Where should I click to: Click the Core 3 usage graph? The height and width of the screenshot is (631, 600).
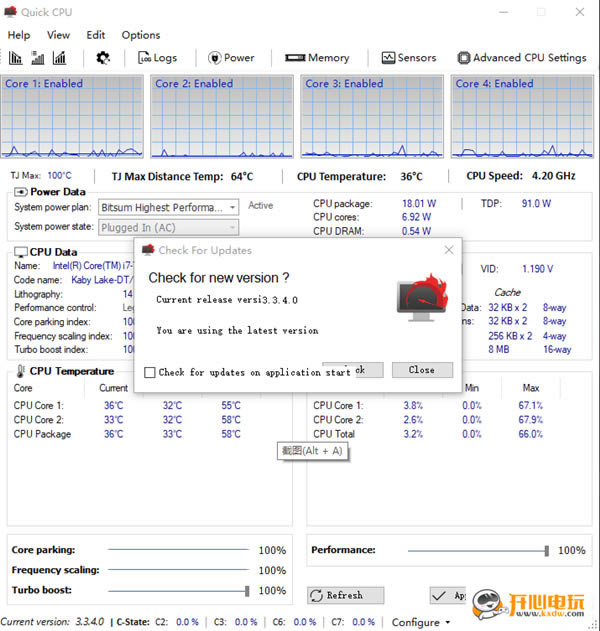tap(372, 116)
